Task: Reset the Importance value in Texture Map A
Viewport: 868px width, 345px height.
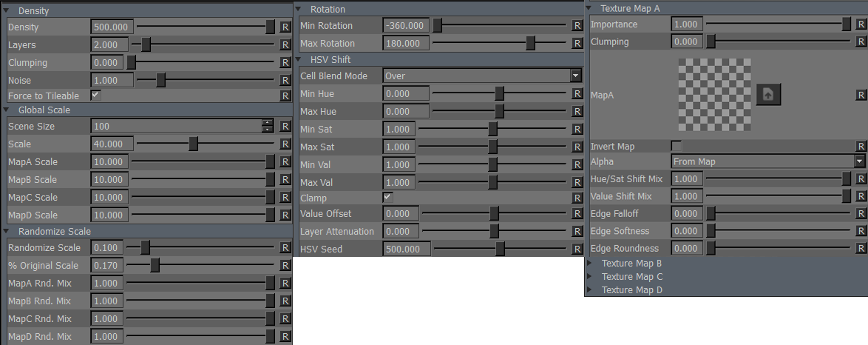Action: (x=861, y=24)
